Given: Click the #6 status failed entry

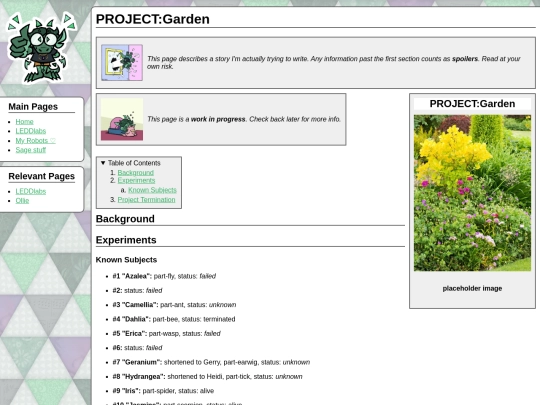Looking at the screenshot, I should pyautogui.click(x=137, y=348).
